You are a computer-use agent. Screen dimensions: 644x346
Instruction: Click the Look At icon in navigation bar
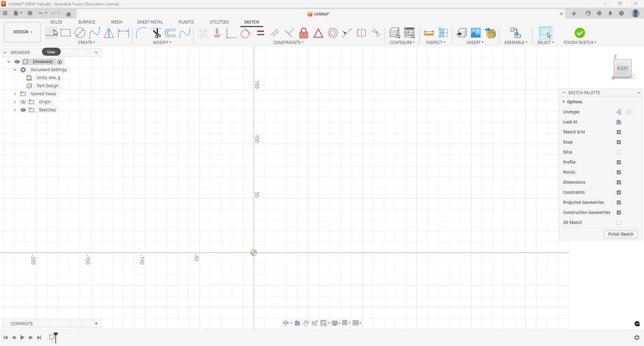tap(297, 323)
